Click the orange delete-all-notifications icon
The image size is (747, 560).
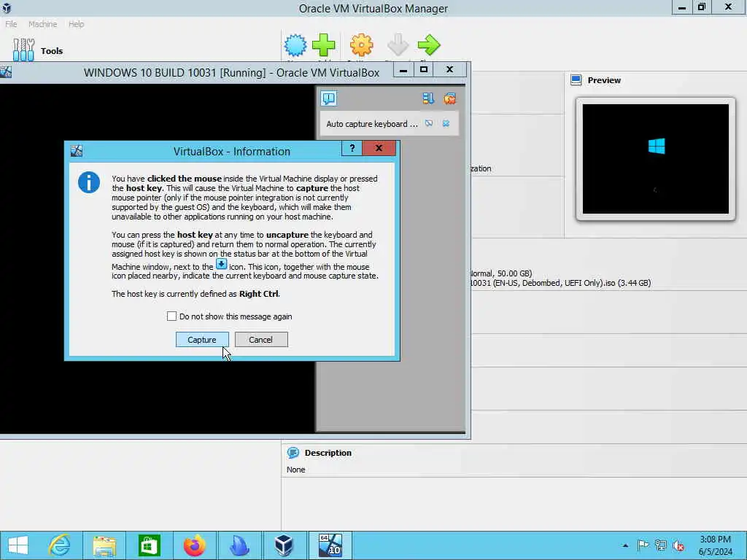(x=449, y=98)
